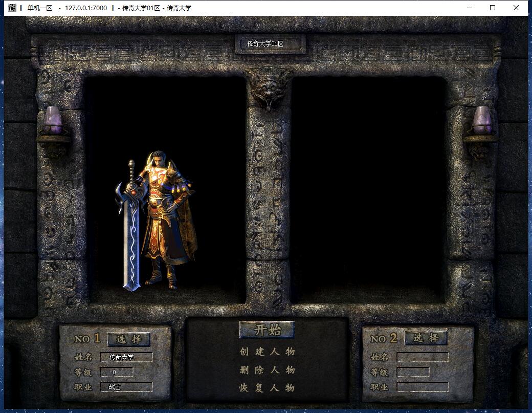Click the empty NO 2 职业 field

[423, 387]
